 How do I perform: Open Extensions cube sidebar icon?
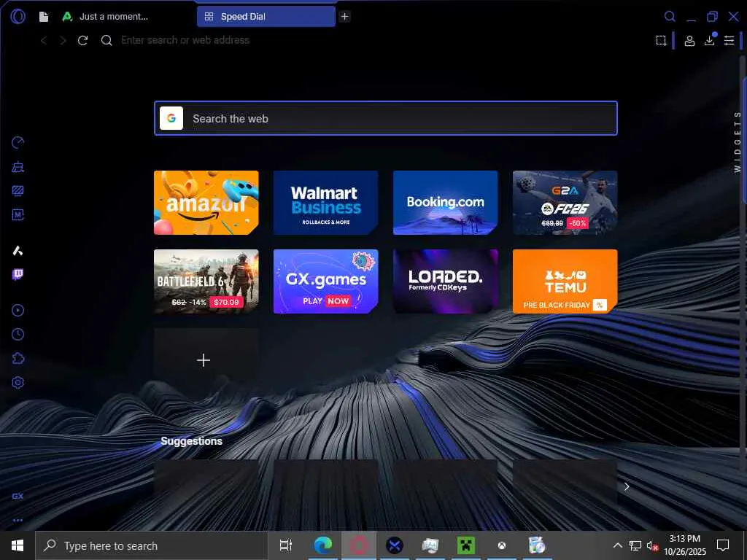click(x=18, y=358)
